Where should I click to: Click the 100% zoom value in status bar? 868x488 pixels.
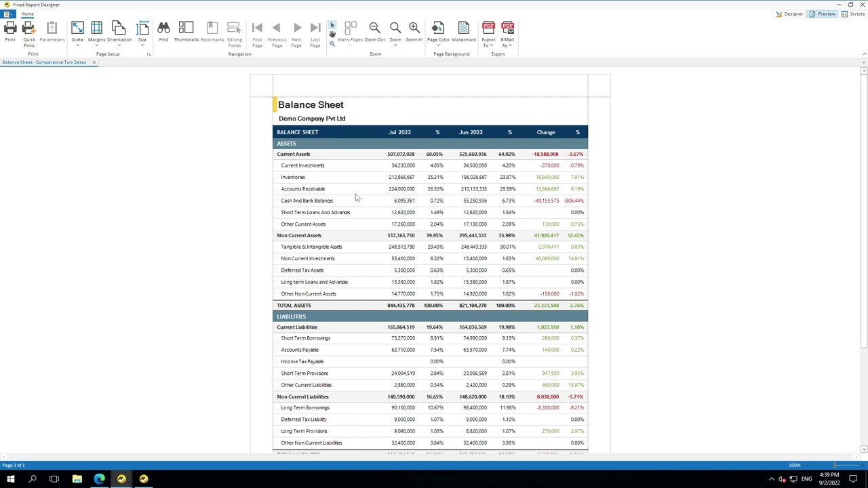[795, 466]
